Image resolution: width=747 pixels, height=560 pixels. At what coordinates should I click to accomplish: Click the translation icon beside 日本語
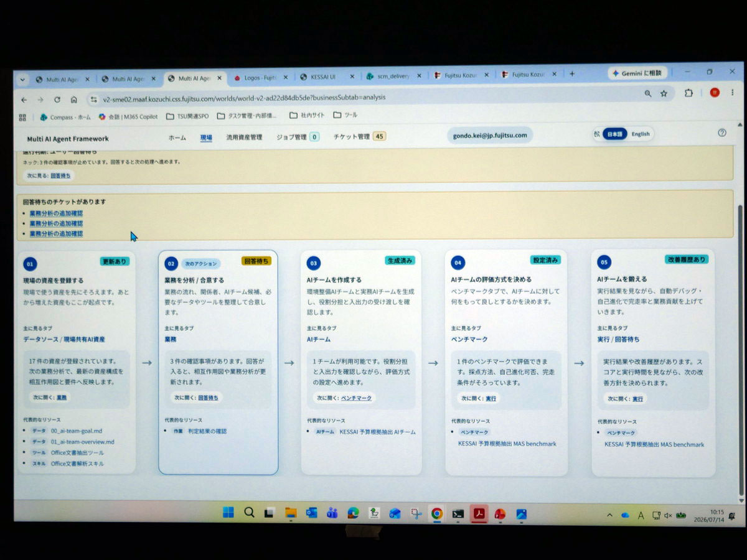click(x=596, y=134)
